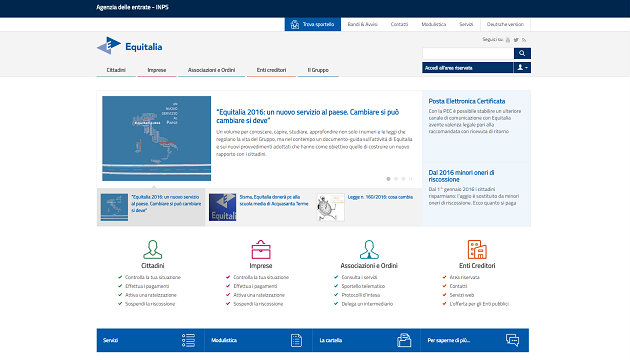Click the search magnifier button

tap(522, 53)
